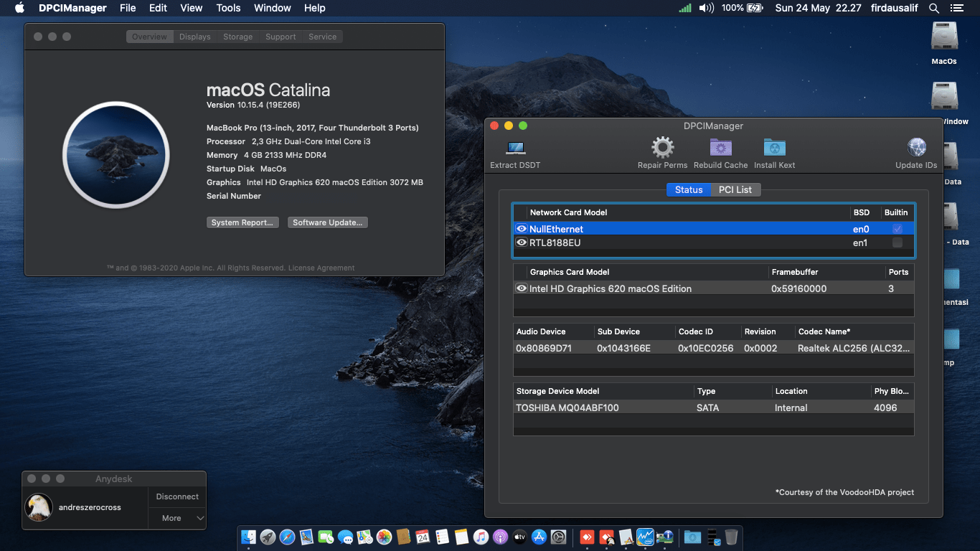Click the Software Update button
The width and height of the screenshot is (980, 551).
point(327,222)
